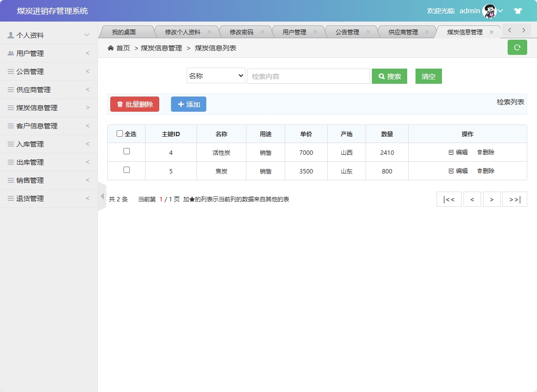Click the 检索内容 search input field
This screenshot has width=537, height=392.
tap(309, 75)
